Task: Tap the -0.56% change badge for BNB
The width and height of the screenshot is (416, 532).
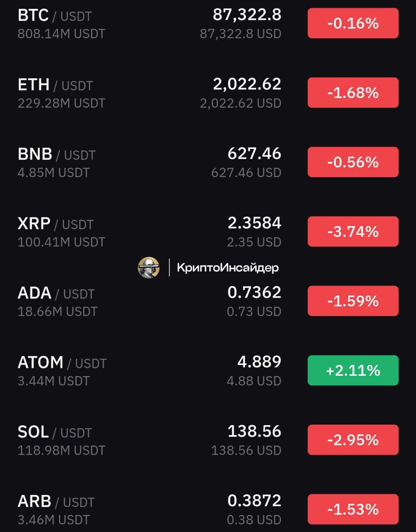Action: [x=353, y=162]
